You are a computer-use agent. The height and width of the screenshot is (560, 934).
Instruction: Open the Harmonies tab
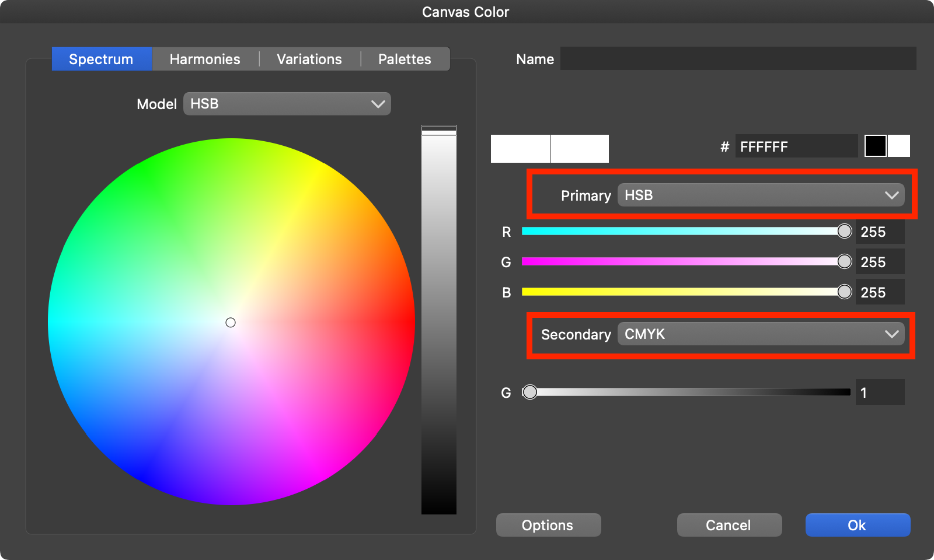[x=205, y=59]
